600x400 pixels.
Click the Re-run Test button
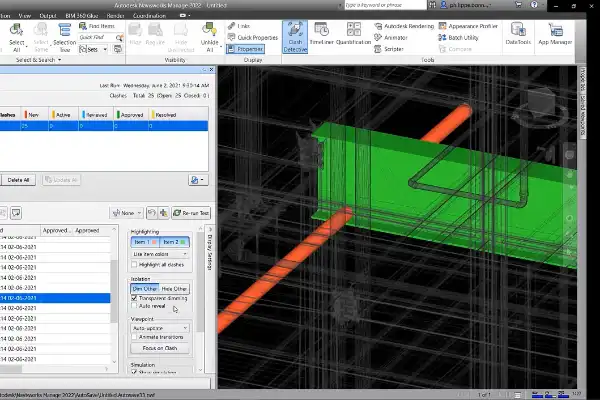click(x=190, y=212)
